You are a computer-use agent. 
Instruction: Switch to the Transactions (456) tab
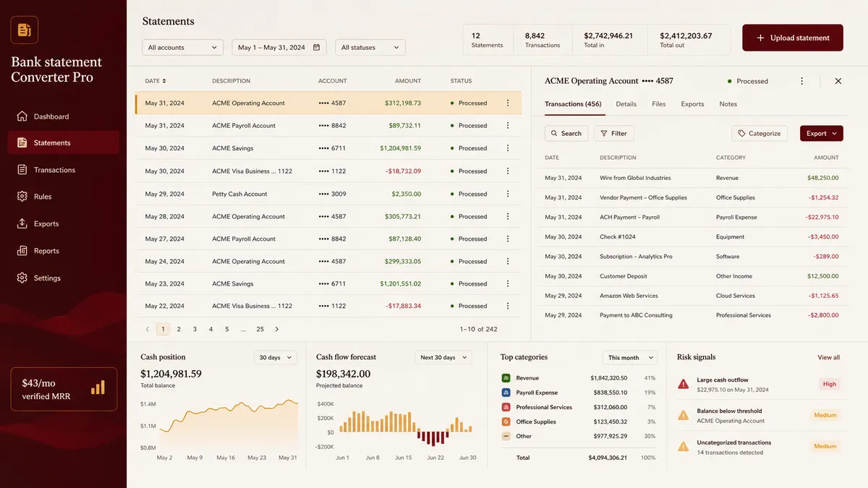[x=573, y=104]
